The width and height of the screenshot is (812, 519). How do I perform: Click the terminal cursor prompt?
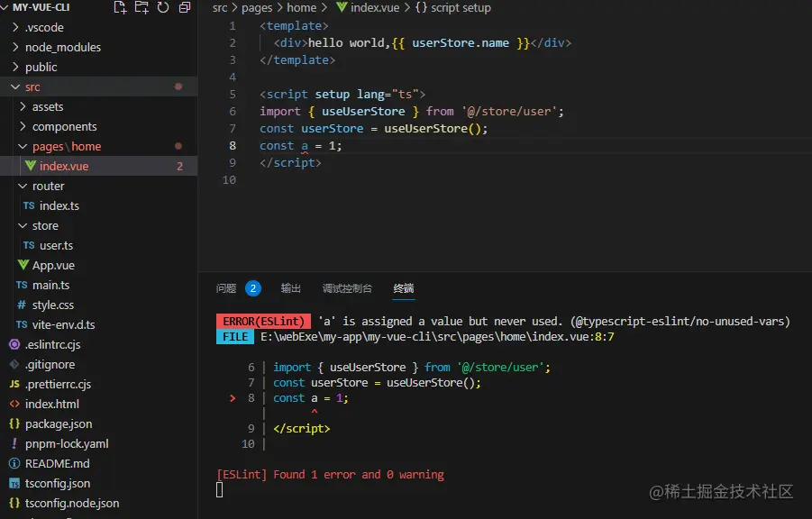pyautogui.click(x=220, y=489)
